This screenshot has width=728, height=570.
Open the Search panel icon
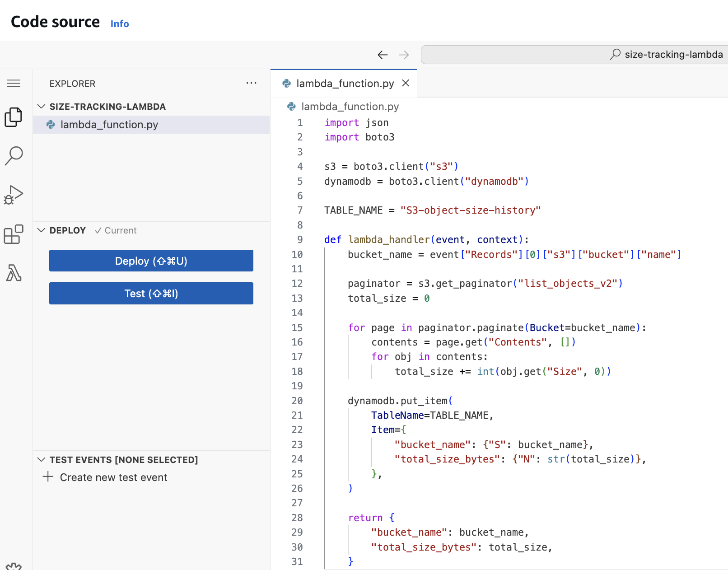point(14,155)
